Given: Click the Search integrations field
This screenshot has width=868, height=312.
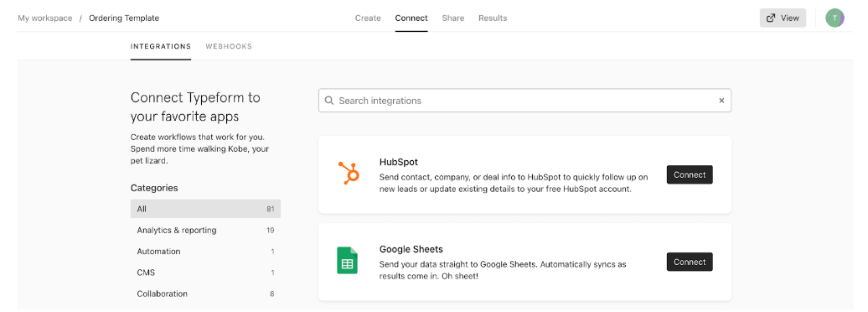Looking at the screenshot, I should [x=524, y=101].
